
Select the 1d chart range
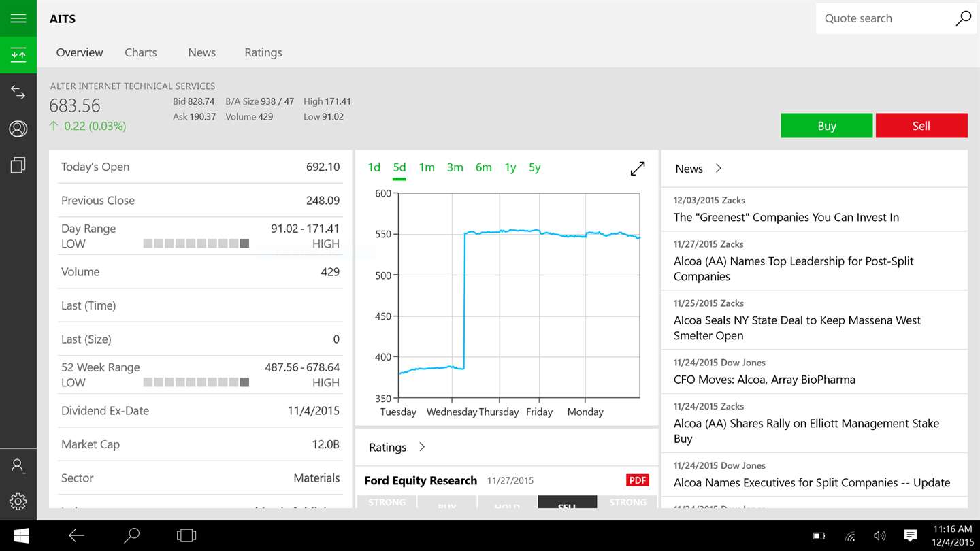point(374,167)
